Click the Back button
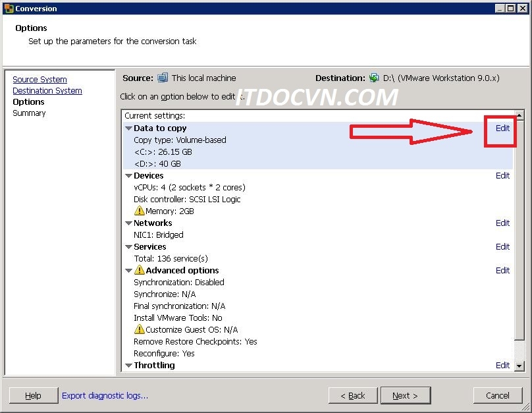 pyautogui.click(x=353, y=395)
